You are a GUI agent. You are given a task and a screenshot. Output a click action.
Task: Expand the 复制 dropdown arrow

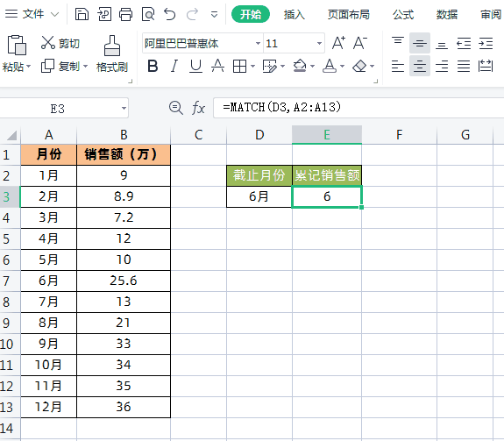click(86, 67)
